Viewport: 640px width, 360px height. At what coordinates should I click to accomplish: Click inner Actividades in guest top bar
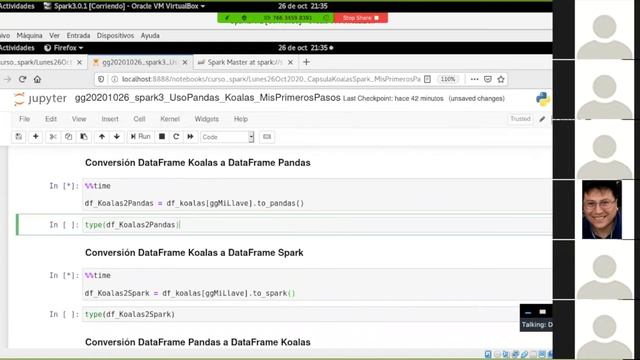point(17,48)
